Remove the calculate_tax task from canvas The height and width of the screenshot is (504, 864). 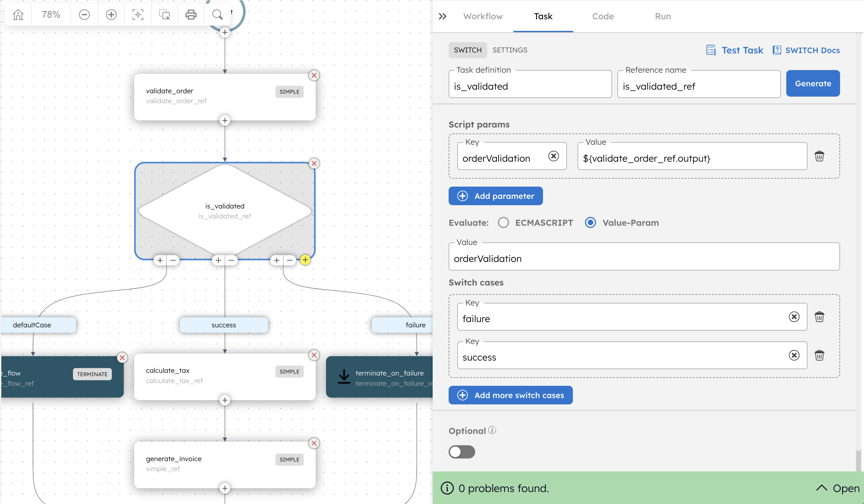pos(314,355)
